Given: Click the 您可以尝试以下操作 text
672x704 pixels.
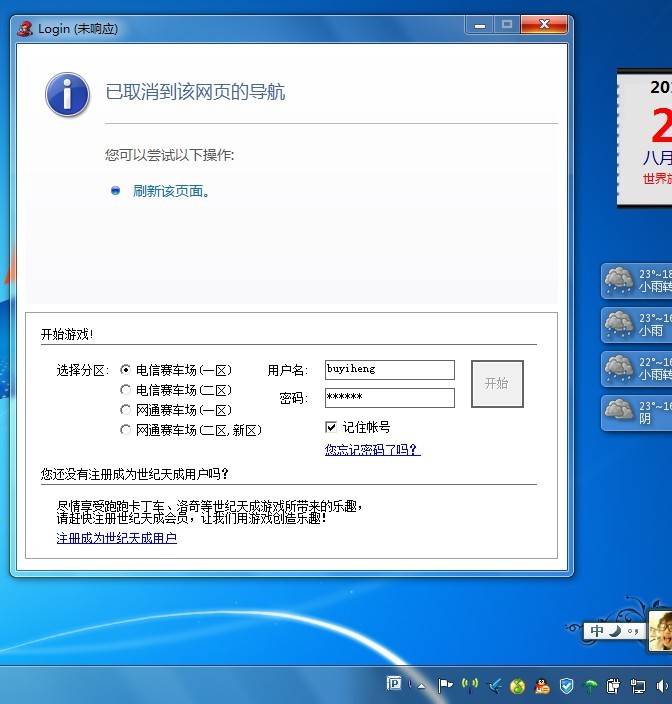Looking at the screenshot, I should pos(170,155).
